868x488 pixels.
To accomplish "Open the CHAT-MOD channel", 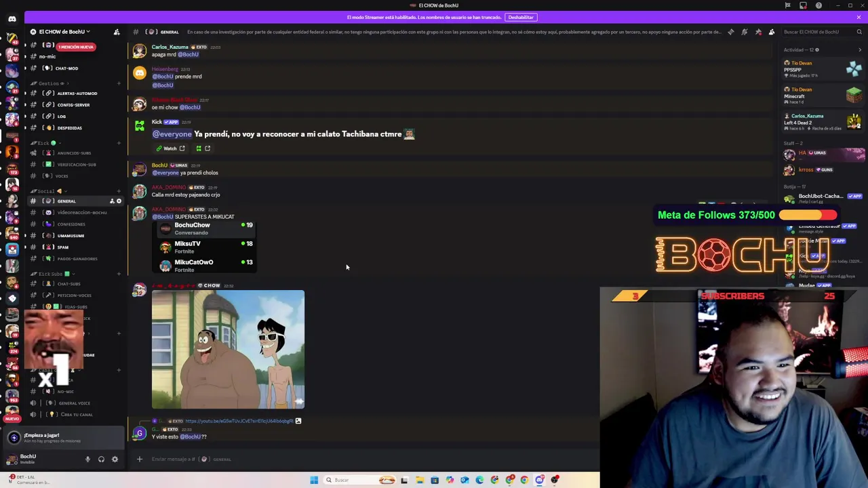I will 66,68.
